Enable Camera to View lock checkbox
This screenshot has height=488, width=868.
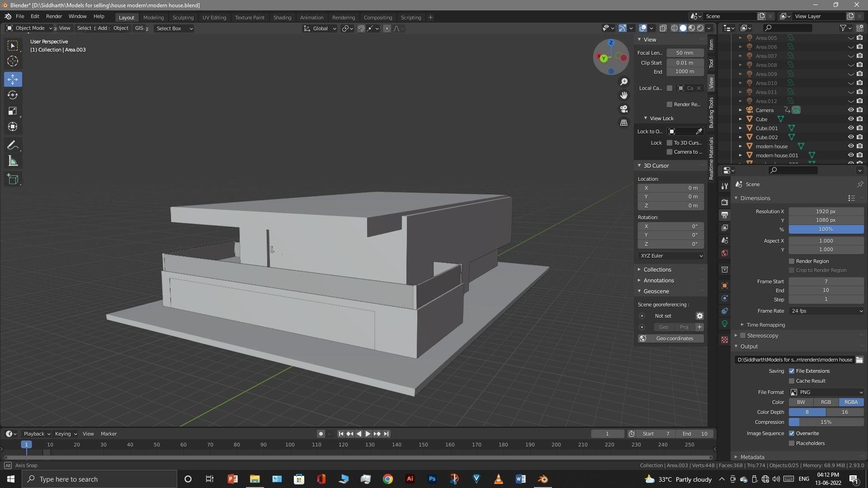670,152
